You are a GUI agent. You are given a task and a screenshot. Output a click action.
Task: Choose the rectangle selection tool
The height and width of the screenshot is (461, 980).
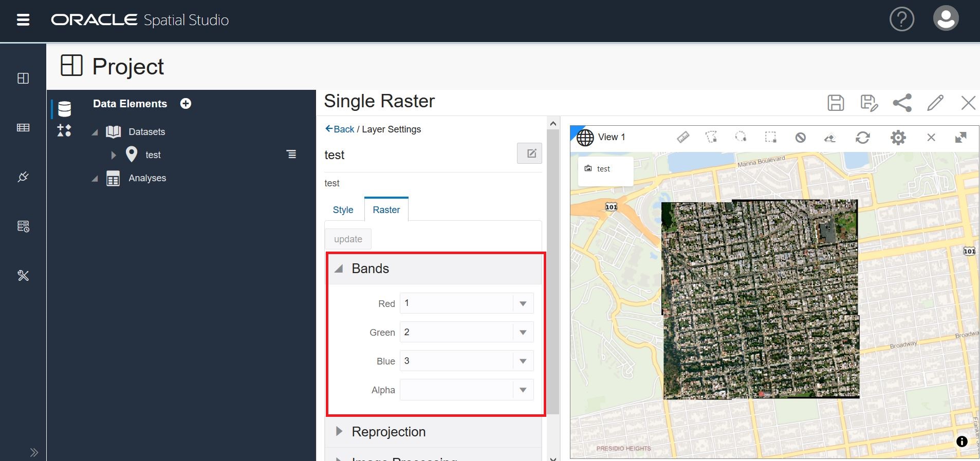click(770, 137)
